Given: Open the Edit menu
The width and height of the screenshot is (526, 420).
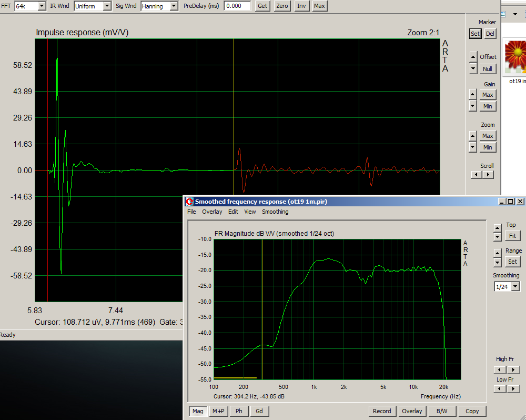Looking at the screenshot, I should coord(233,212).
